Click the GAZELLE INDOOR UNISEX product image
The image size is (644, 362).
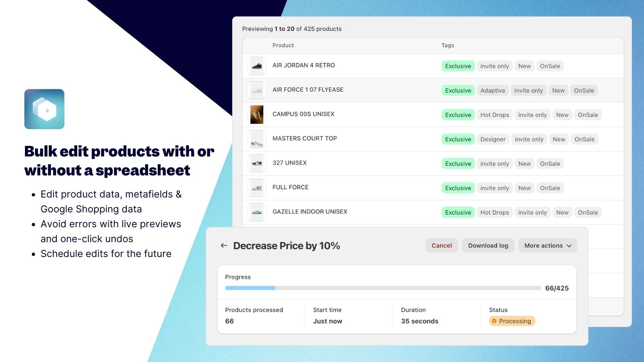(x=256, y=212)
